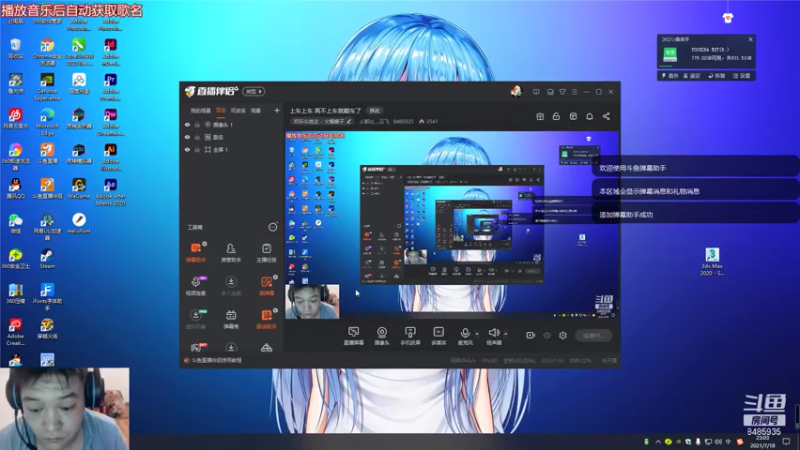The image size is (800, 450).
Task: Click the webcam thumbnail in stream preview
Action: (x=312, y=302)
